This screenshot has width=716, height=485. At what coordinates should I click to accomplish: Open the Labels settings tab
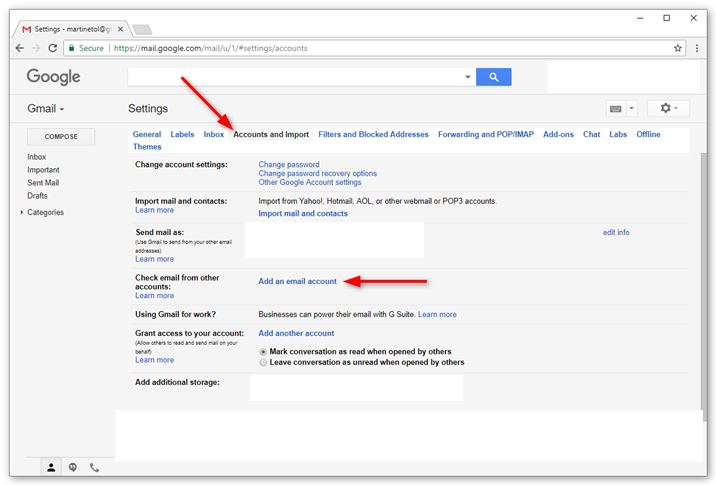pos(182,134)
